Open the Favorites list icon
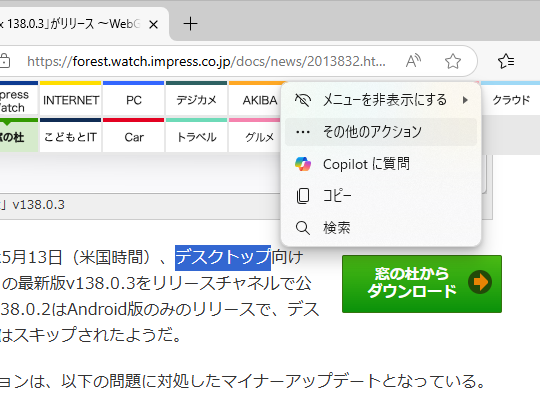This screenshot has width=540, height=405. [x=506, y=61]
